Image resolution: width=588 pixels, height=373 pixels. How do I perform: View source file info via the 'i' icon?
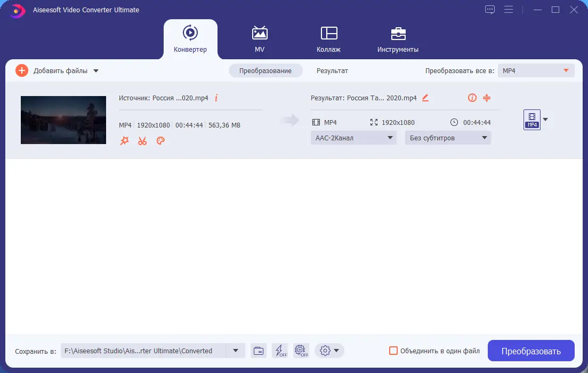[216, 98]
